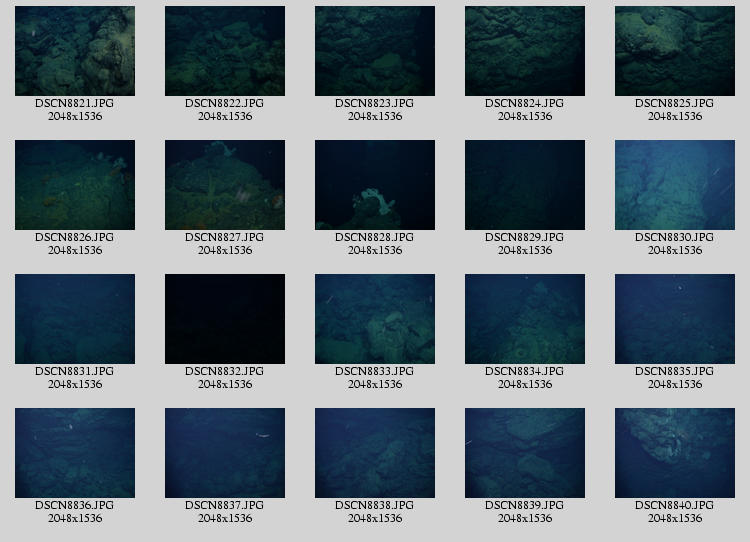
Task: Open the DSCN8838.JPG thumbnail
Action: click(375, 453)
